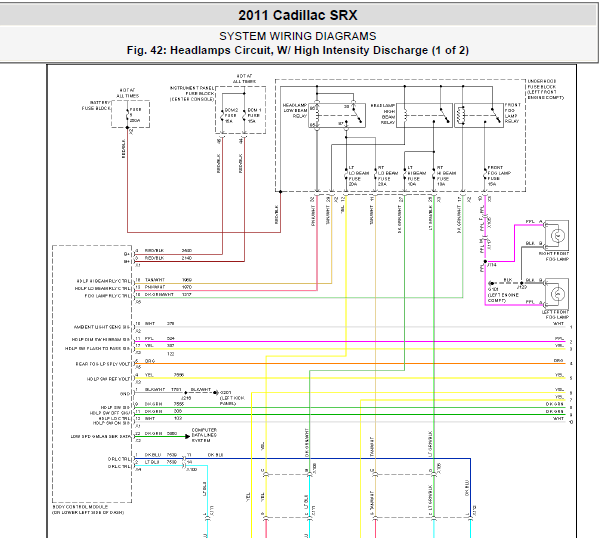Click the Front Fog Lamp Relay coil symbol

pos(462,115)
